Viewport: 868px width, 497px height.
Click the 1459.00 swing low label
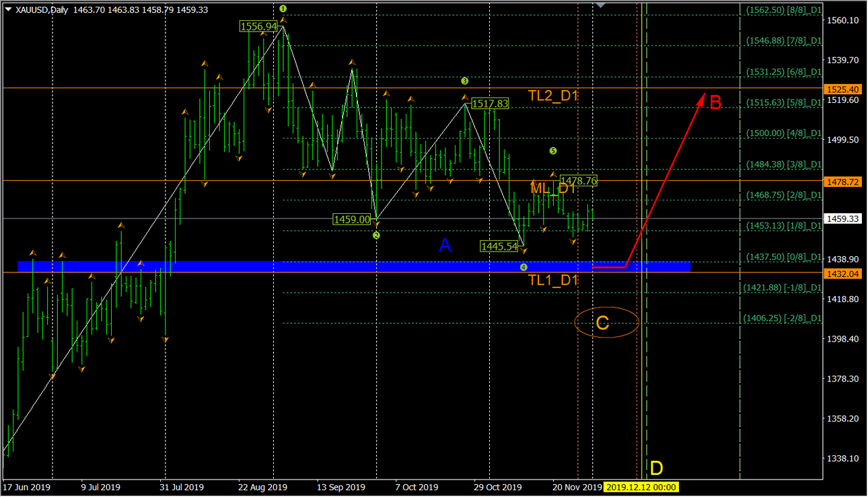[x=352, y=219]
